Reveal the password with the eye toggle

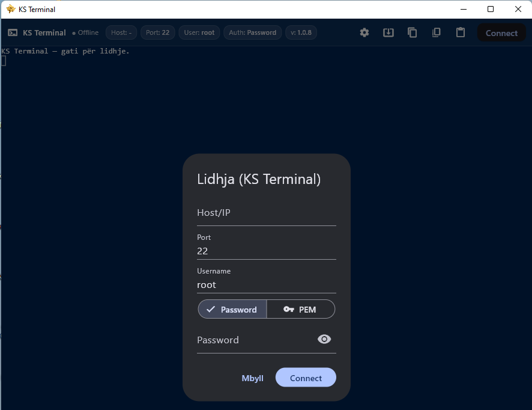click(324, 339)
